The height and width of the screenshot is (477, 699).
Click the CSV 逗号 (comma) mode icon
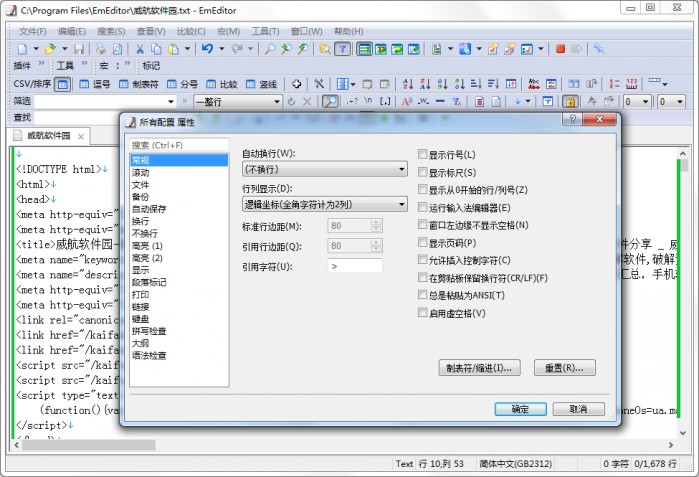pyautogui.click(x=95, y=84)
